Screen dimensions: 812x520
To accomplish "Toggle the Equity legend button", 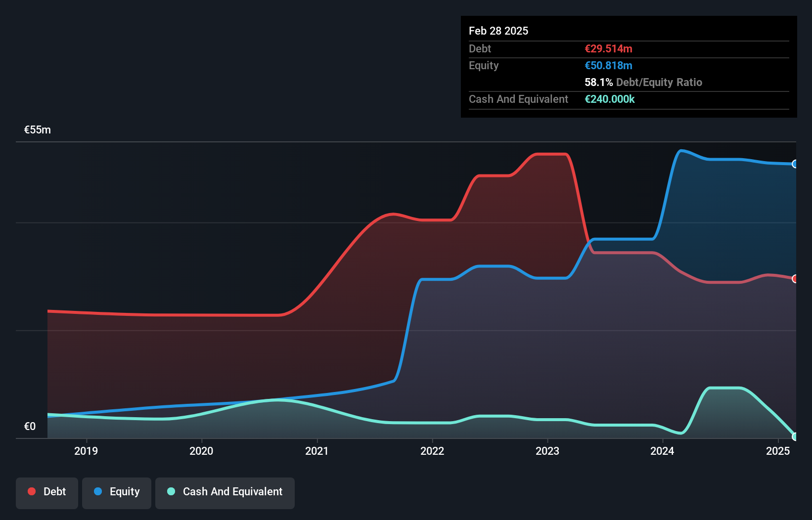I will pyautogui.click(x=117, y=493).
